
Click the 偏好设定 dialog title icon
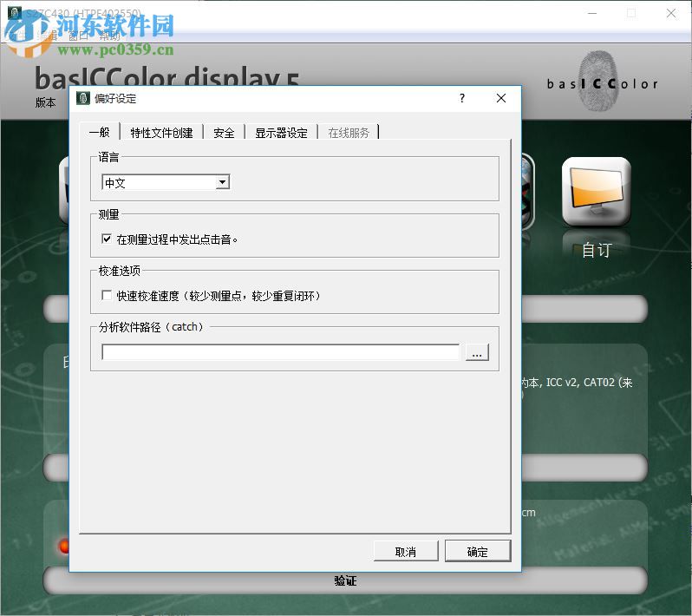[x=83, y=98]
